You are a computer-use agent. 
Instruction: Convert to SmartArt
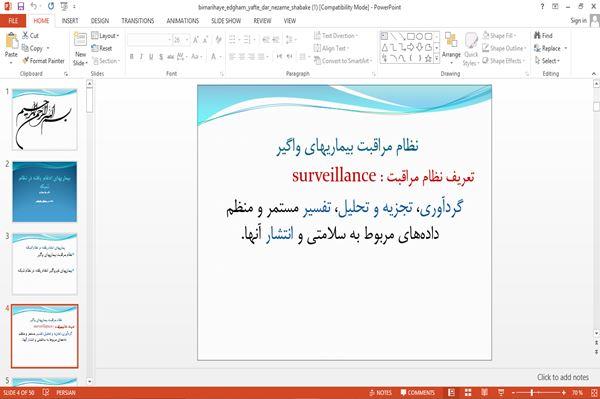343,60
